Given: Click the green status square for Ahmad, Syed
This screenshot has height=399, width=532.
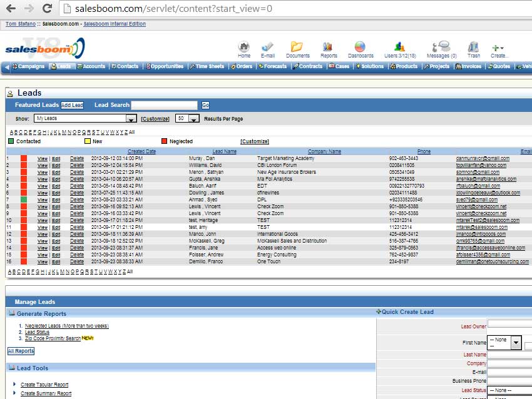Looking at the screenshot, I should point(24,199).
